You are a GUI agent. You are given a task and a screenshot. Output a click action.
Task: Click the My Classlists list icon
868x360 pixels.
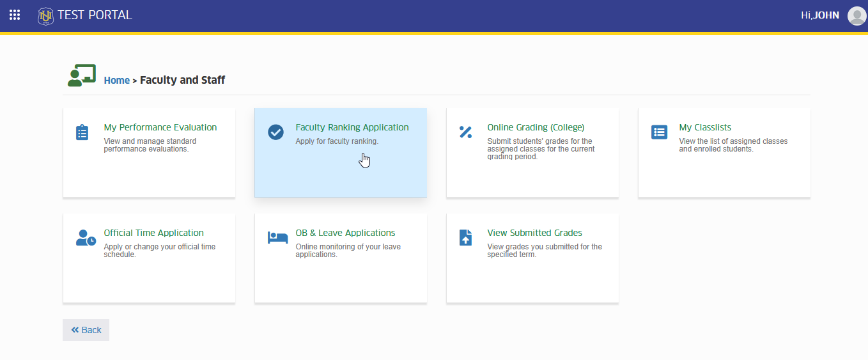pyautogui.click(x=659, y=132)
